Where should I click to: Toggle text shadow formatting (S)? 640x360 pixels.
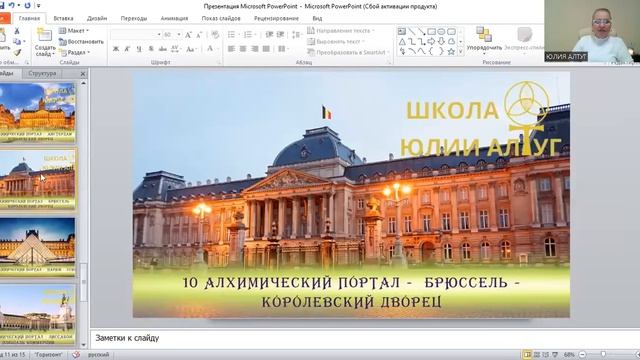[x=151, y=49]
